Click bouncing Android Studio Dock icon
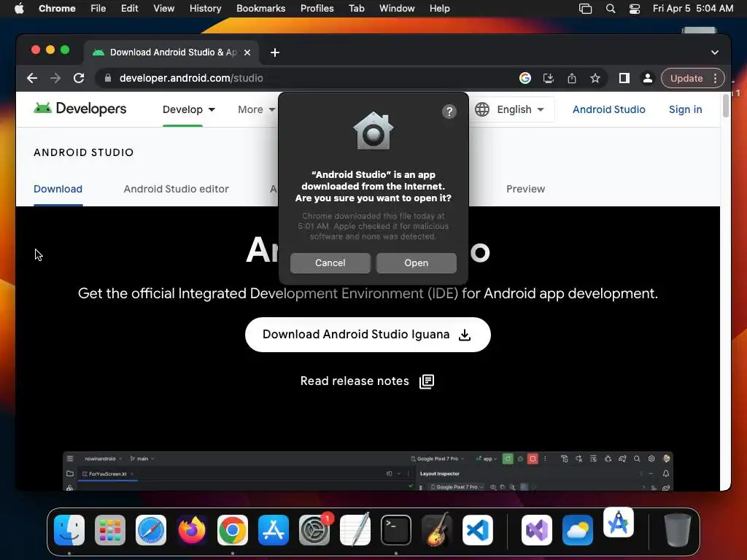 pyautogui.click(x=619, y=522)
